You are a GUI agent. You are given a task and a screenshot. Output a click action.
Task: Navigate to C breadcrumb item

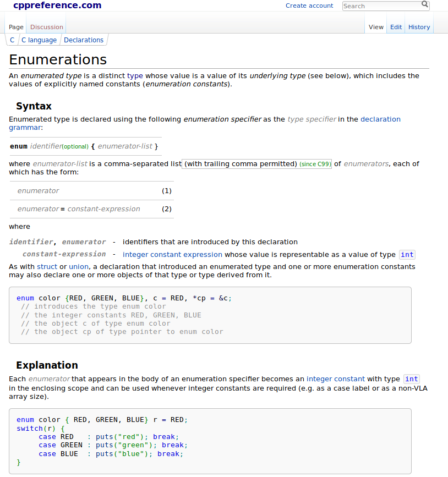point(12,40)
